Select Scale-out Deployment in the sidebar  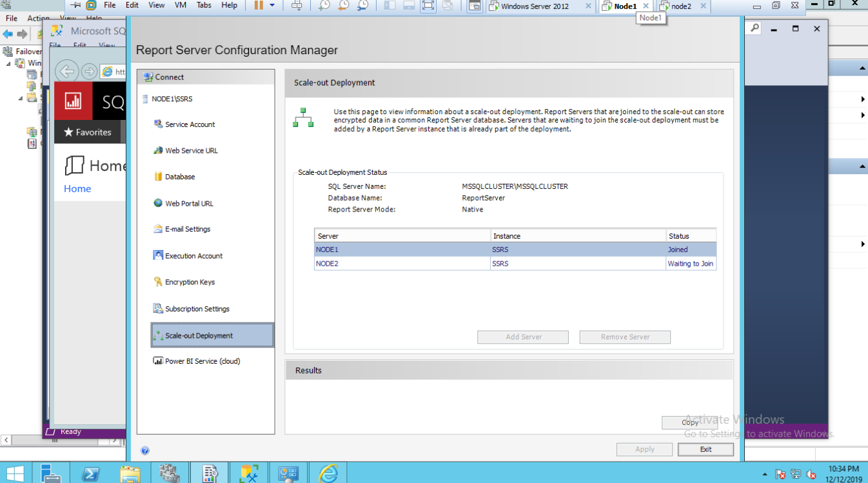pyautogui.click(x=212, y=335)
